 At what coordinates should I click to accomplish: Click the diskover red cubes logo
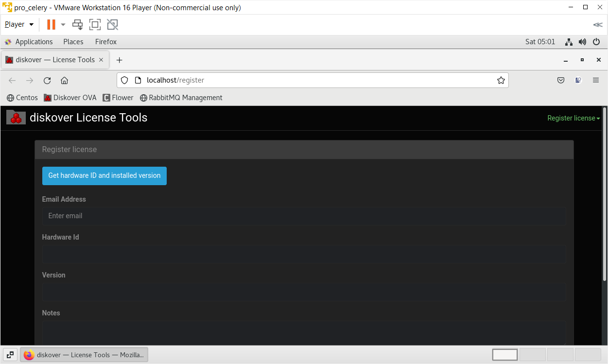coord(16,118)
